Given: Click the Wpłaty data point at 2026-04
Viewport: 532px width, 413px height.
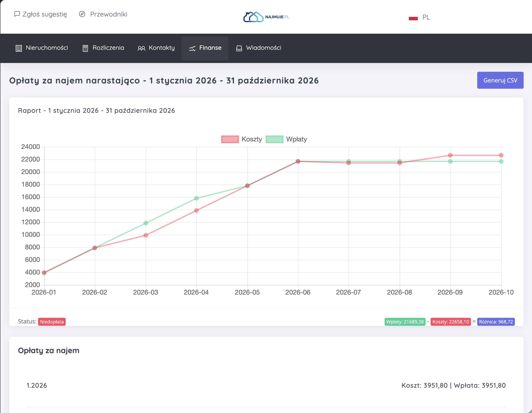Looking at the screenshot, I should click(x=196, y=198).
